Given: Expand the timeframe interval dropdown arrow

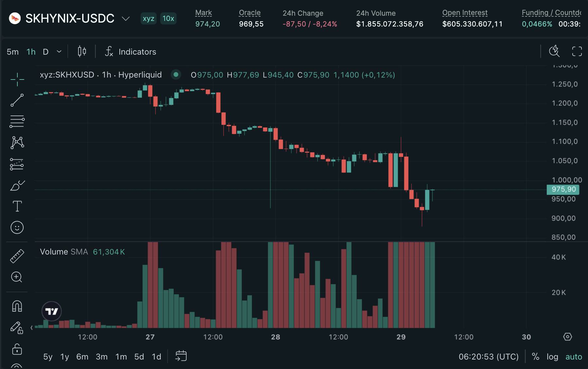Looking at the screenshot, I should pyautogui.click(x=59, y=52).
